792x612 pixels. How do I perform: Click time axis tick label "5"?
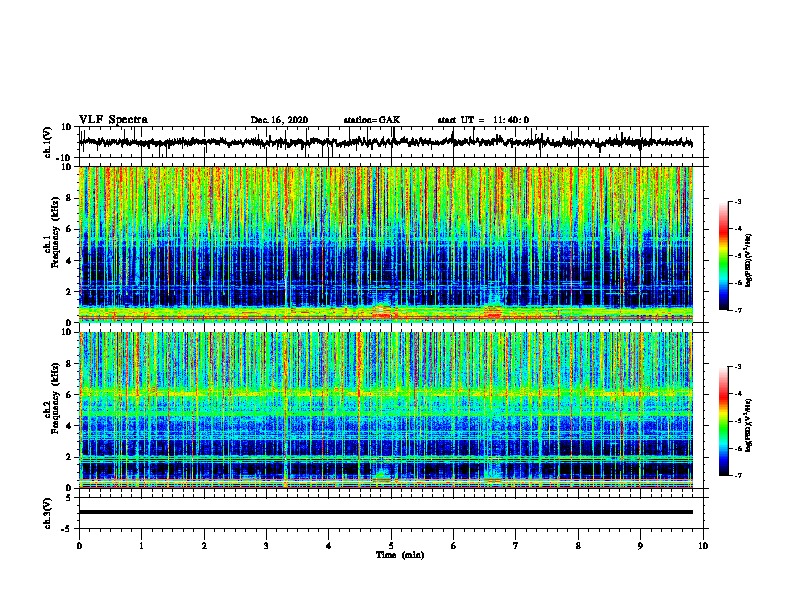(391, 546)
